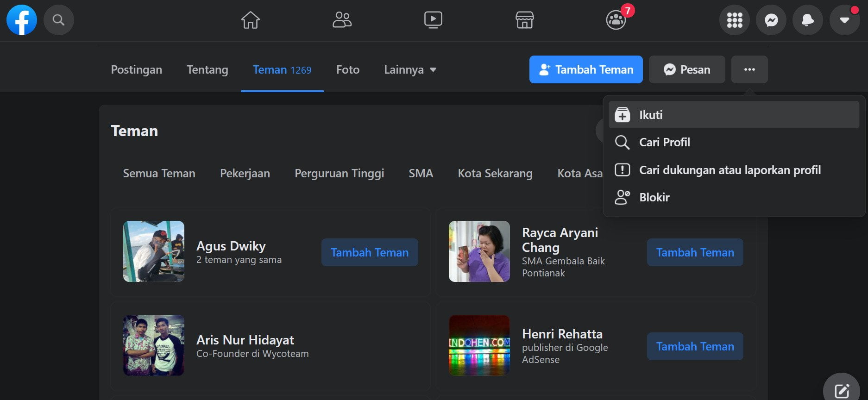868x400 pixels.
Task: Open the Perguruan Tinggi filter
Action: [340, 173]
